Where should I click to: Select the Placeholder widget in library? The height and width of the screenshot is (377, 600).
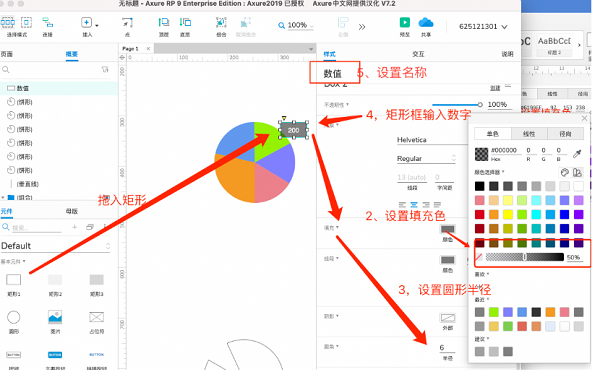[x=96, y=317]
